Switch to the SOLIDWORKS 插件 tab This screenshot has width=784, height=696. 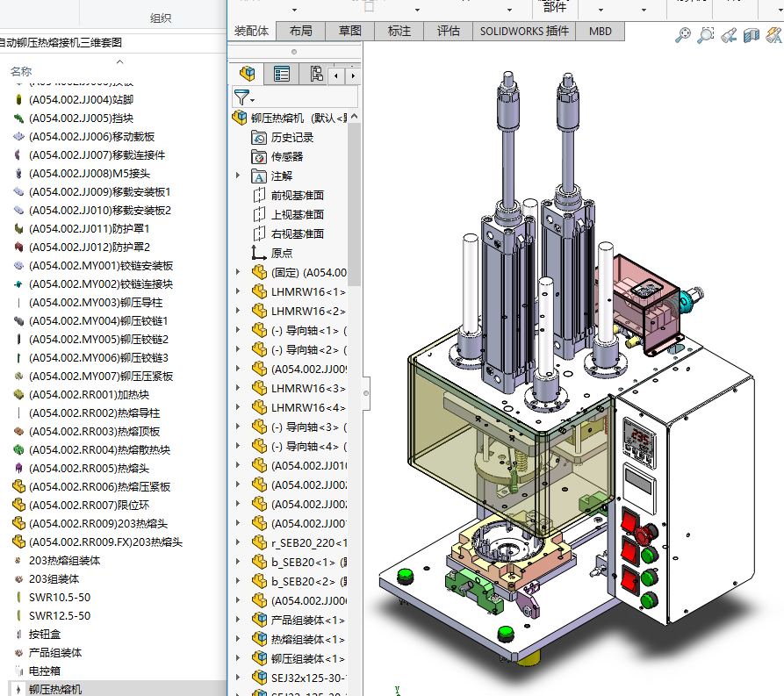pos(524,31)
